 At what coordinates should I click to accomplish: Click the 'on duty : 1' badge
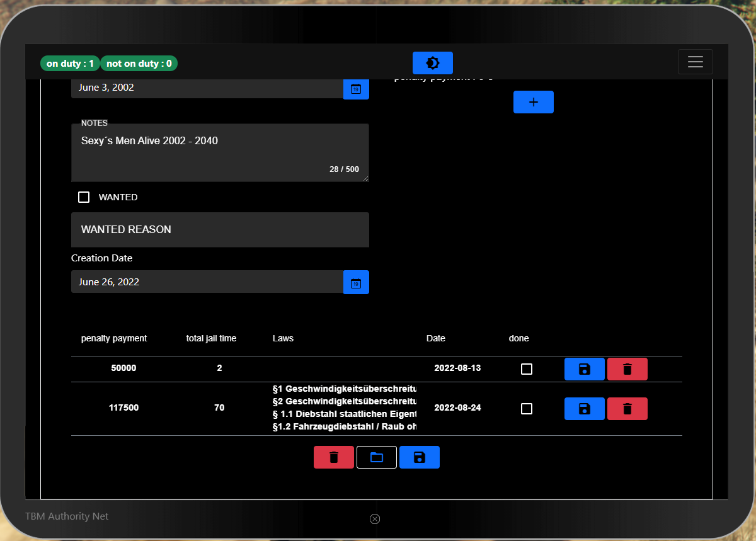coord(70,64)
